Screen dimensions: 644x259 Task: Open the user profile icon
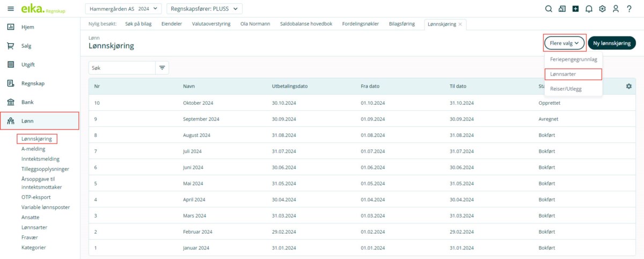(x=616, y=9)
